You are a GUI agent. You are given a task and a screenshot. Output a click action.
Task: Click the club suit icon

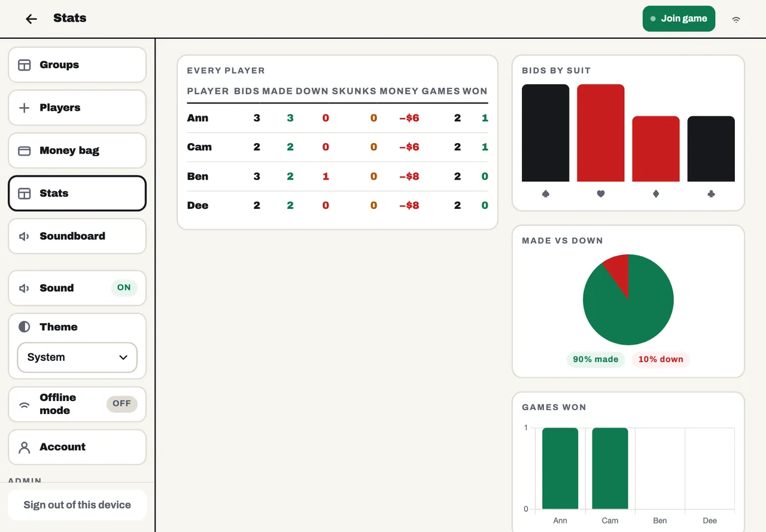click(x=711, y=194)
